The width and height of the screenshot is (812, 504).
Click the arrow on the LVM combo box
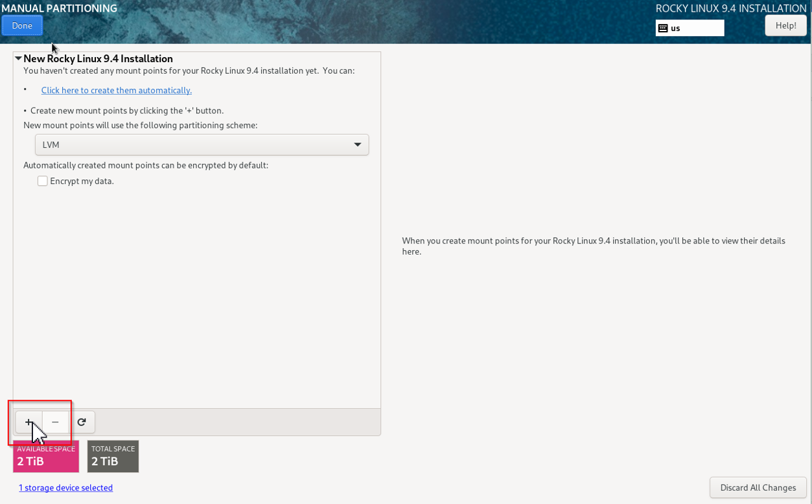point(357,144)
